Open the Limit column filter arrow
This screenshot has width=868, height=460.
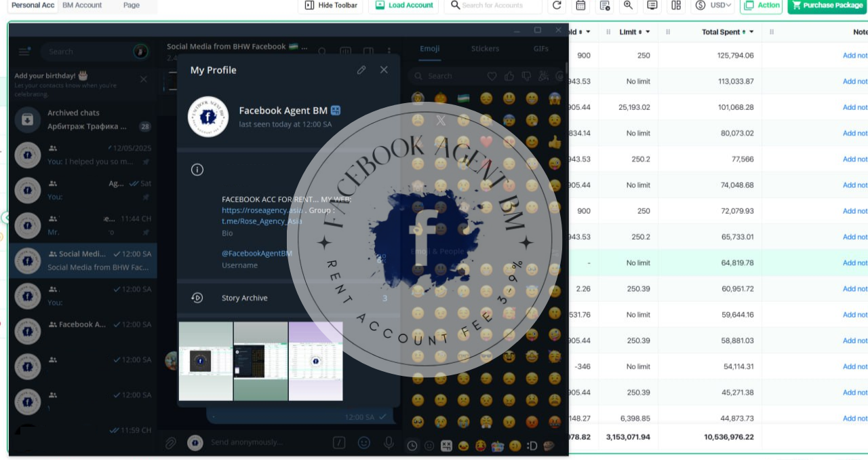[648, 32]
